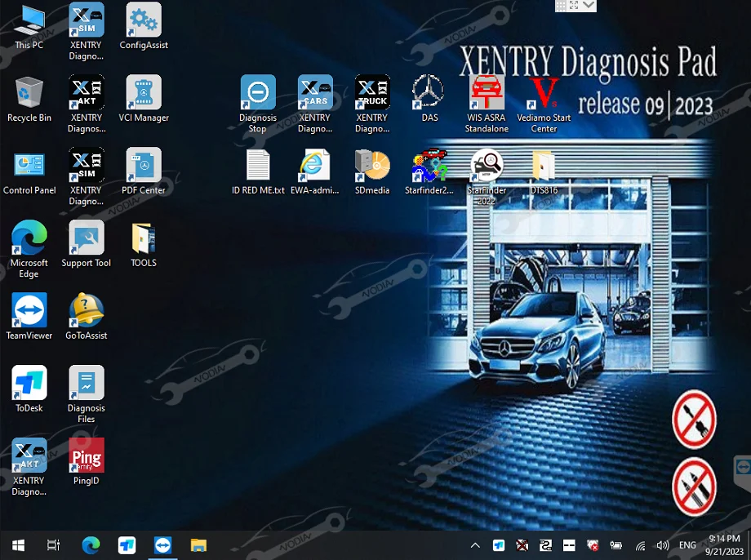Launch blue XENTRY Diagnosis AKT icon
This screenshot has height=560, width=751.
29,467
